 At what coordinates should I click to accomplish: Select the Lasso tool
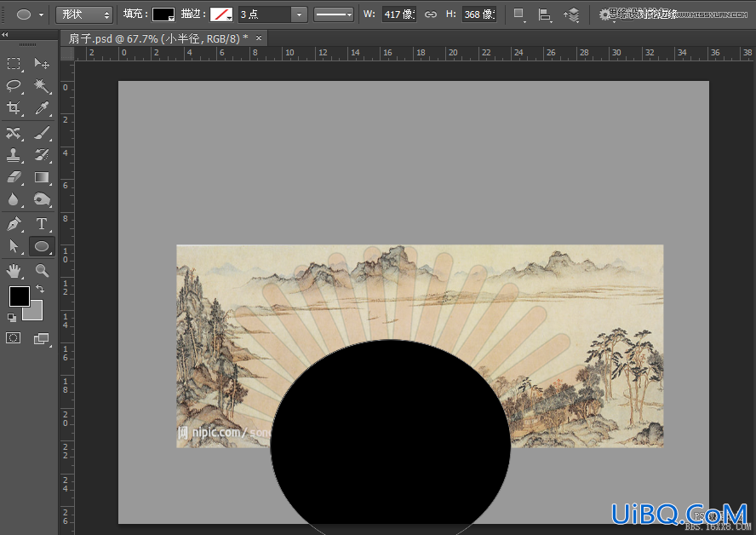pyautogui.click(x=14, y=86)
